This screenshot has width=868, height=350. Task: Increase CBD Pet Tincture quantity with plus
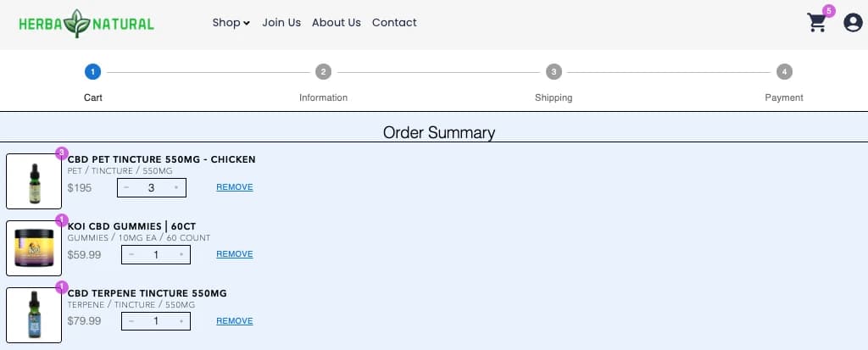click(x=176, y=187)
